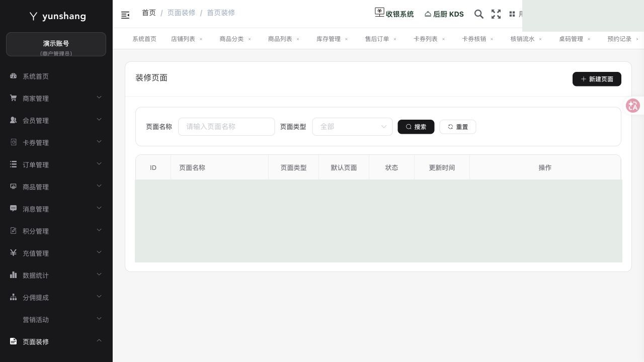Click the 商家管理 cart icon
This screenshot has height=362, width=644.
click(14, 98)
